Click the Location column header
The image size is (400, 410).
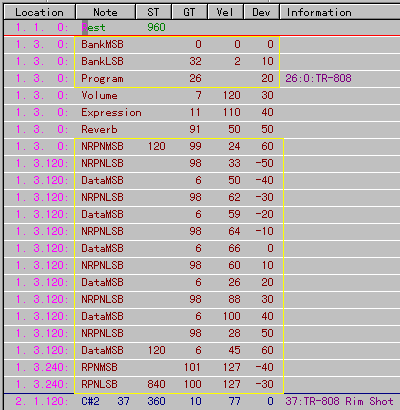tap(39, 12)
